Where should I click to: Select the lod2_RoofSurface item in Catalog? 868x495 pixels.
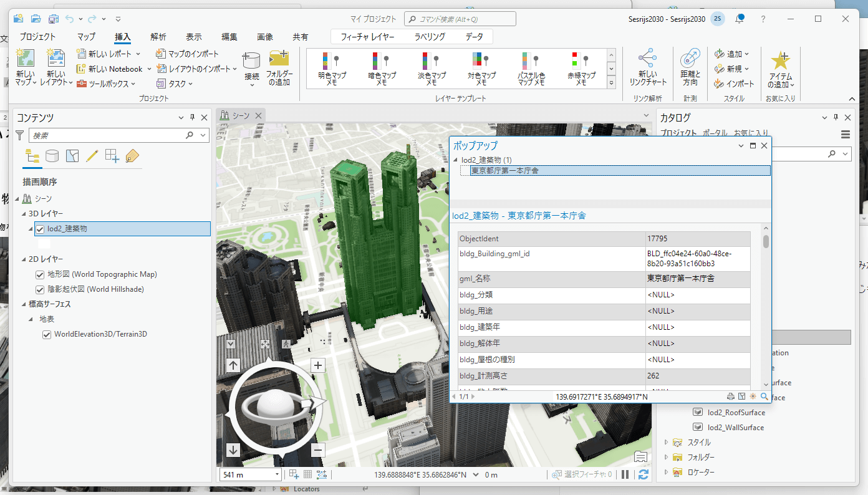736,412
